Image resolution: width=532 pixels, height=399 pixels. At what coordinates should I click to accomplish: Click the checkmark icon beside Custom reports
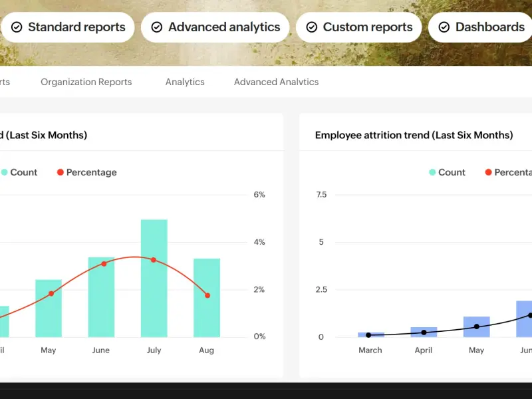tap(311, 27)
